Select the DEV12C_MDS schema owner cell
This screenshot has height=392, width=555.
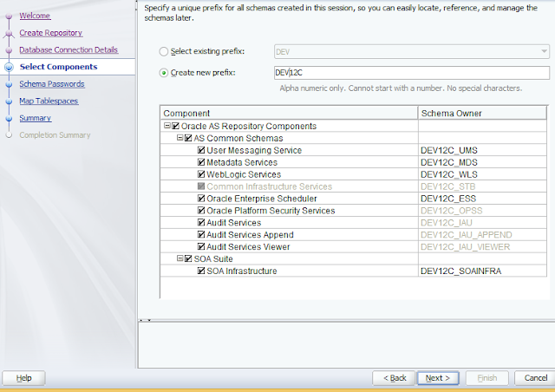coord(482,162)
